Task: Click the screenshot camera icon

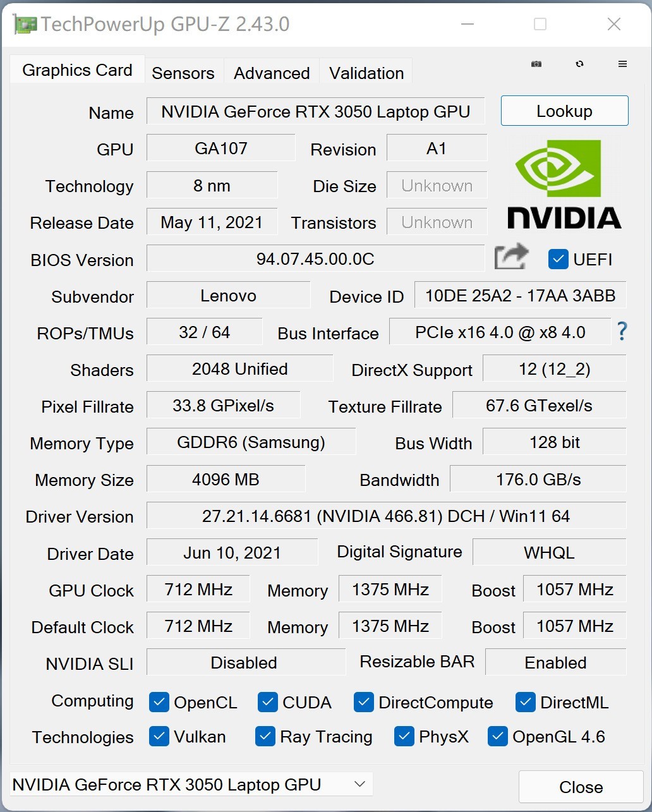Action: click(x=536, y=64)
